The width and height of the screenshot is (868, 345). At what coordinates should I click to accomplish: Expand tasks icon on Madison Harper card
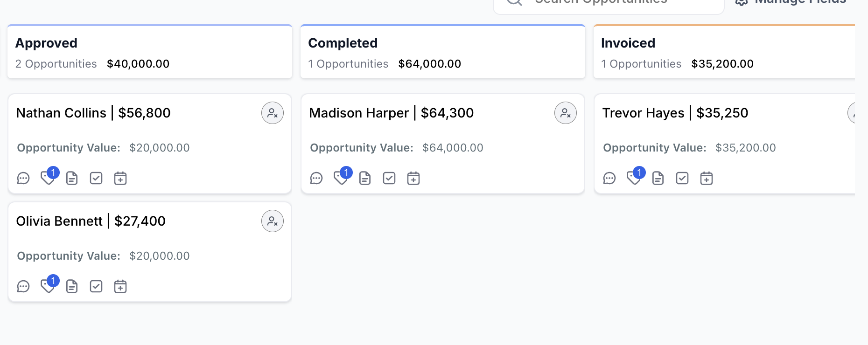[389, 178]
